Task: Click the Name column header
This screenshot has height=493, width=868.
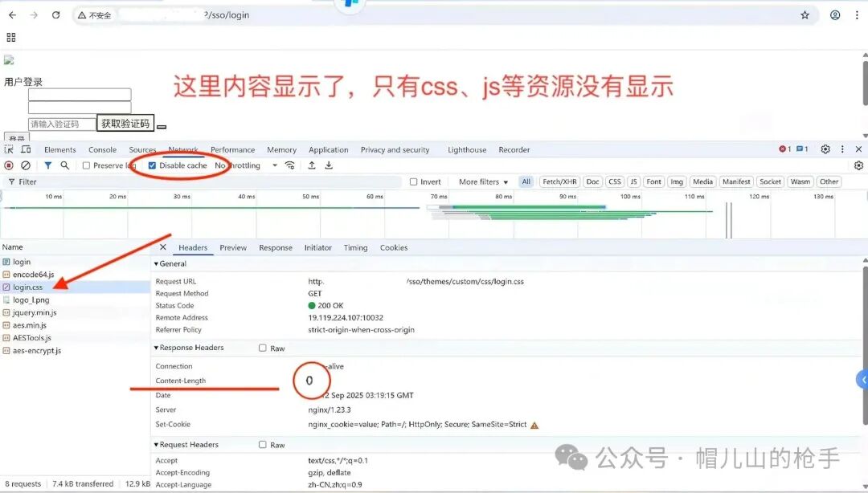Action: pos(75,247)
